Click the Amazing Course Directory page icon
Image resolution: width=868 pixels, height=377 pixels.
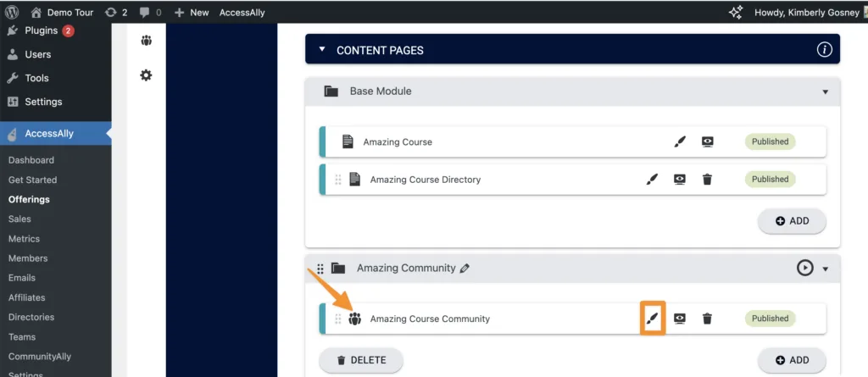click(x=355, y=180)
